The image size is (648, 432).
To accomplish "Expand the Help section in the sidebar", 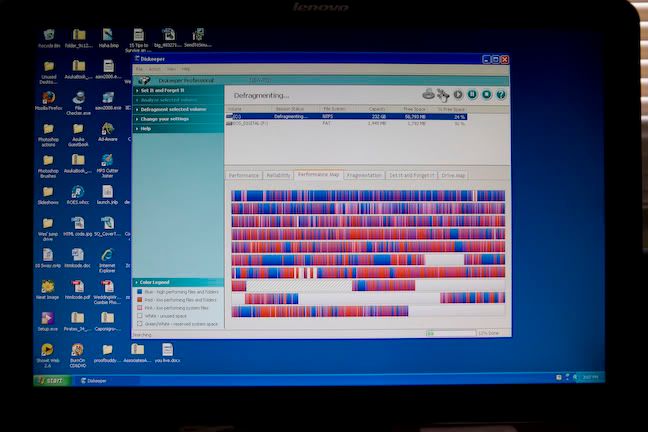I will pos(145,129).
